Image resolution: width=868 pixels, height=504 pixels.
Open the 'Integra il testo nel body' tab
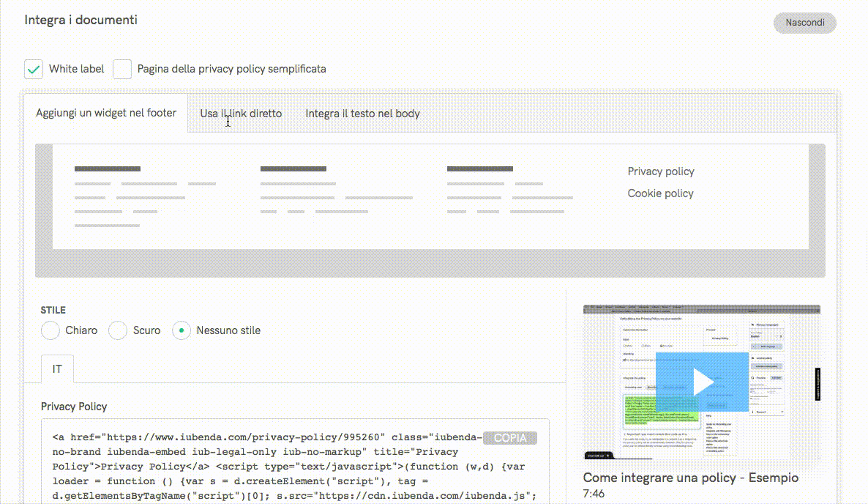point(362,114)
